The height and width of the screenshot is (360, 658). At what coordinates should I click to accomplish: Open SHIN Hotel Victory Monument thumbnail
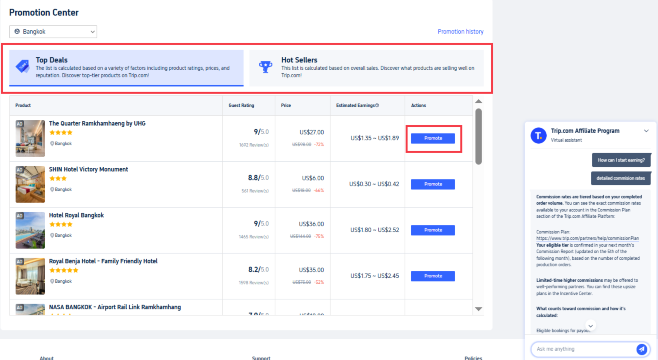[30, 185]
